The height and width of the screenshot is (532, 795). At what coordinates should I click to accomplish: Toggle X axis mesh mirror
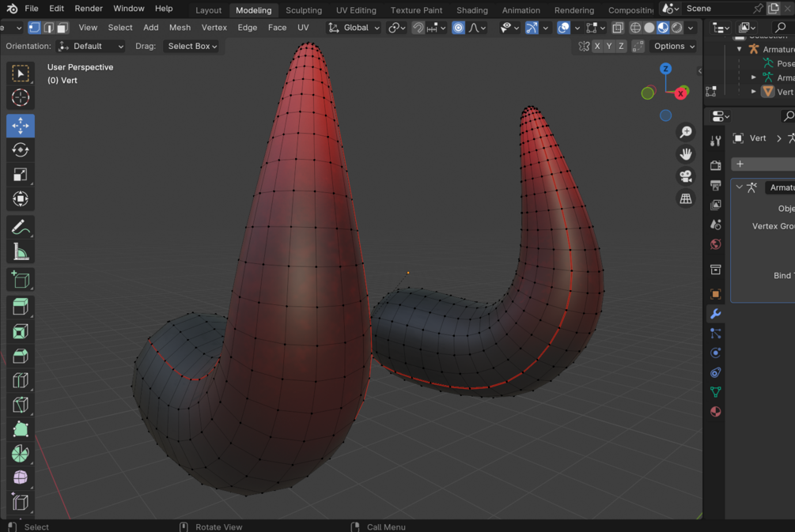597,46
